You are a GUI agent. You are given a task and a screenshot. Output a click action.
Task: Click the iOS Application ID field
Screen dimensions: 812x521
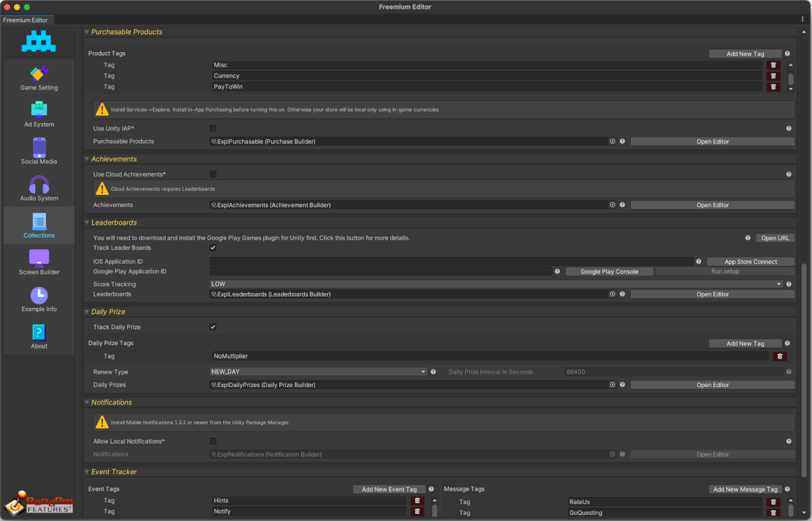pyautogui.click(x=451, y=261)
